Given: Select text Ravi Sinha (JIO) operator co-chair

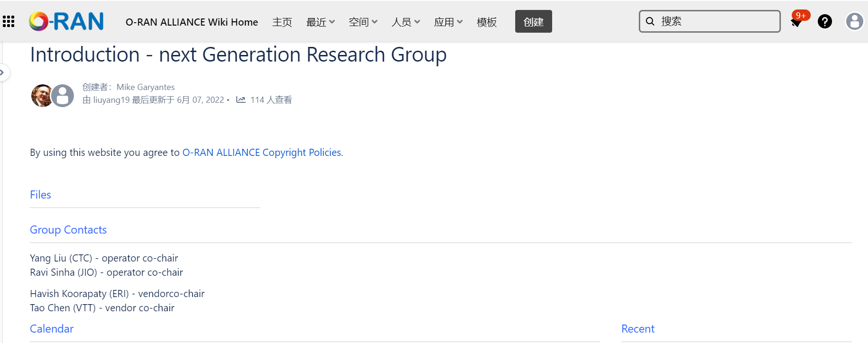Looking at the screenshot, I should tap(106, 272).
